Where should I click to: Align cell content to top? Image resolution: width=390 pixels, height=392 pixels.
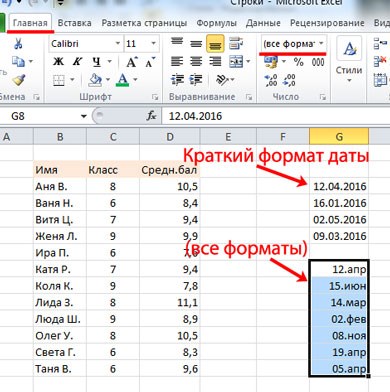click(177, 43)
